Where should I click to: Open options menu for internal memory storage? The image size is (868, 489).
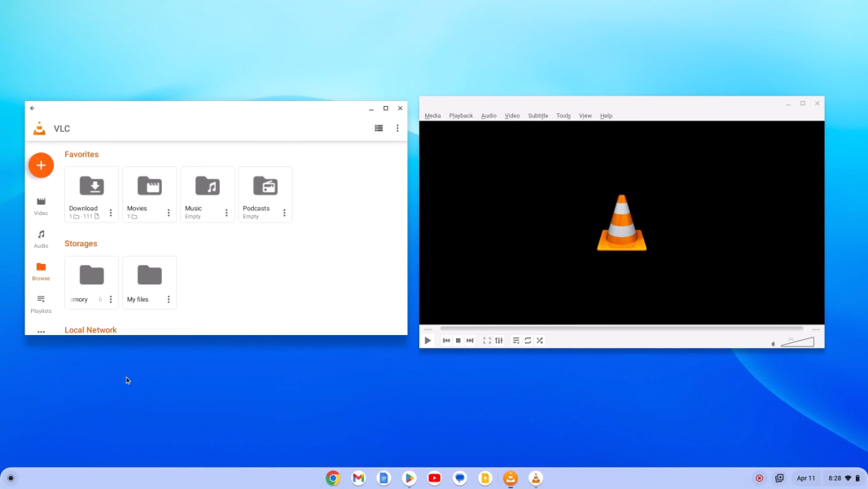pos(111,299)
